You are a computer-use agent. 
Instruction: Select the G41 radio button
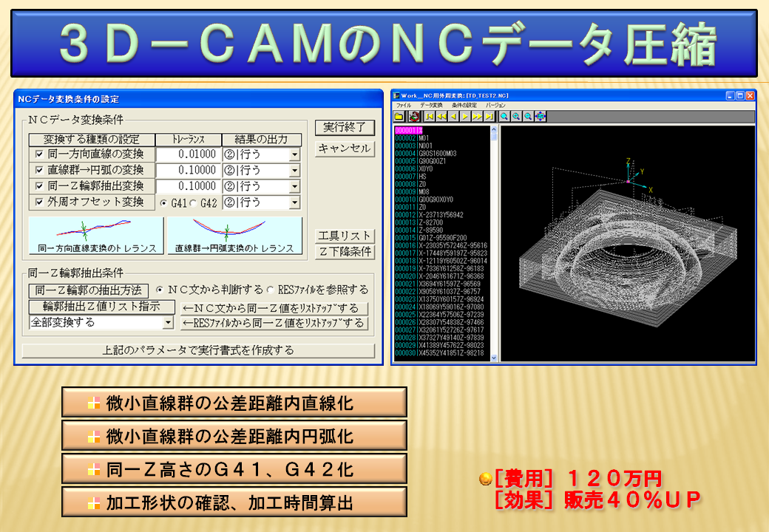coord(164,202)
